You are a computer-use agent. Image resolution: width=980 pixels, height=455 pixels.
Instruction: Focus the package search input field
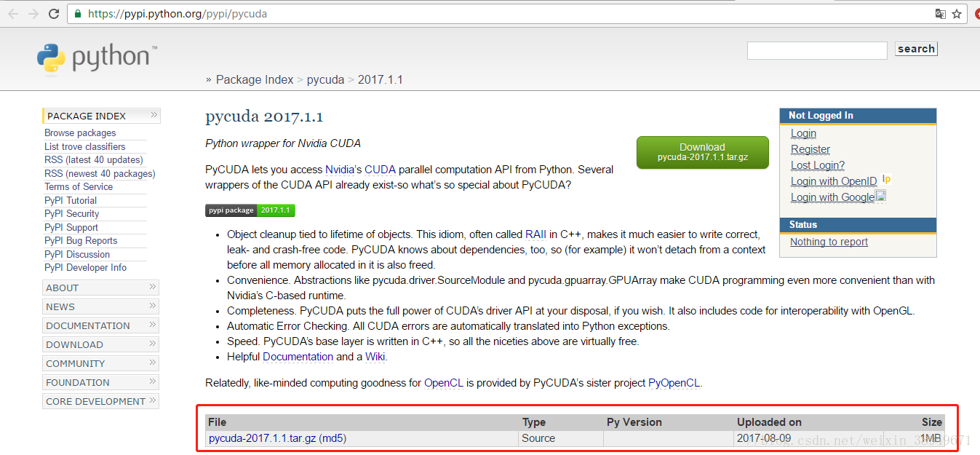817,50
